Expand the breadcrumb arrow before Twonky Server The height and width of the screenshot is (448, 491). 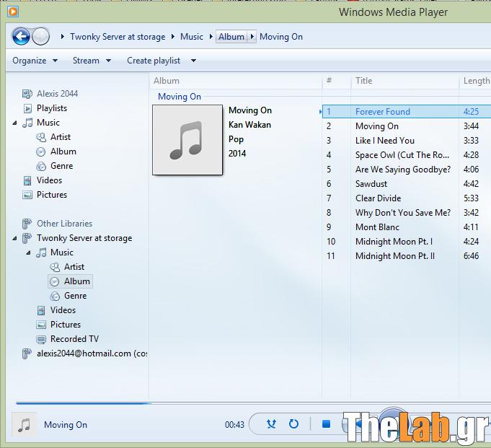coord(62,37)
